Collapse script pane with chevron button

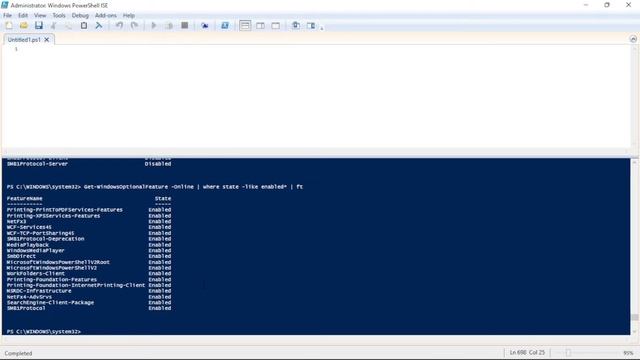(633, 39)
